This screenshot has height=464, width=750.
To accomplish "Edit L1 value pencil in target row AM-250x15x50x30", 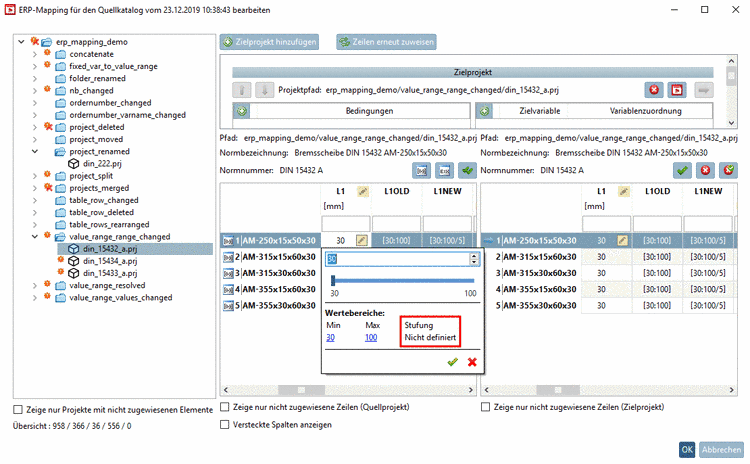I will click(x=622, y=241).
